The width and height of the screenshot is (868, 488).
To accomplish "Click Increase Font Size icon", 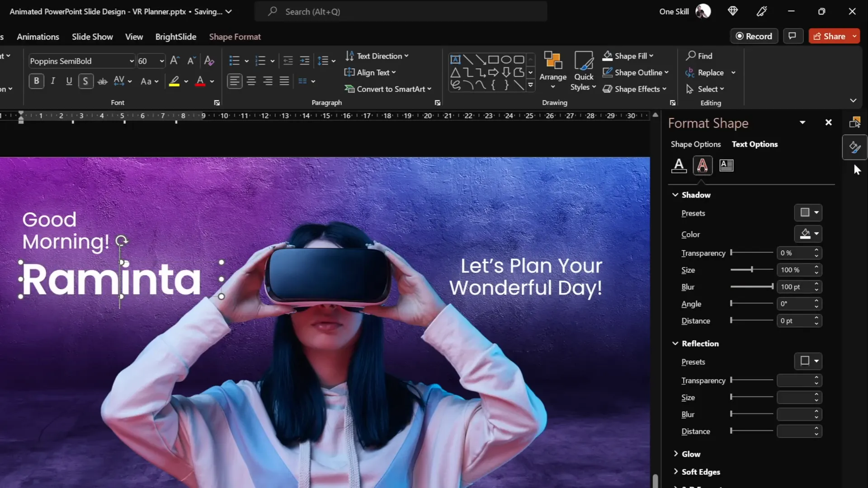I will [x=175, y=61].
